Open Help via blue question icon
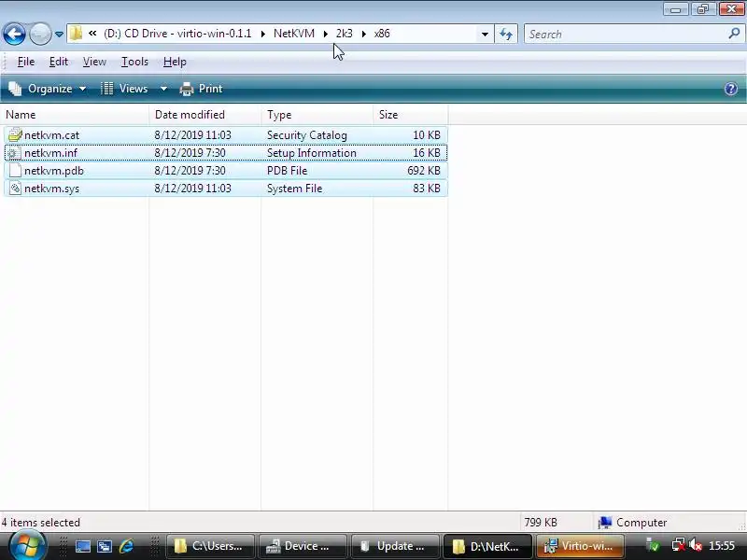 [731, 89]
